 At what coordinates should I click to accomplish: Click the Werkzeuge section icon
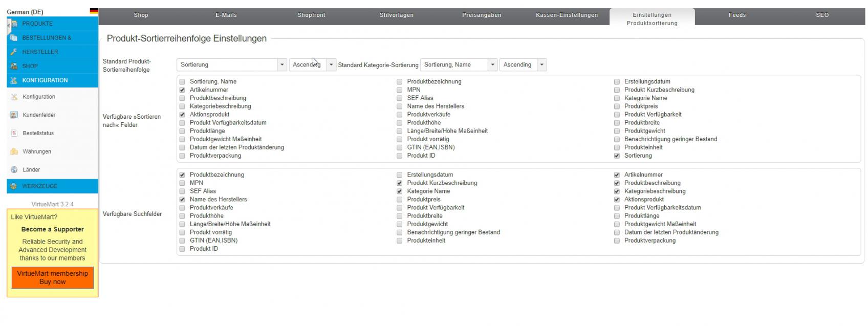[14, 186]
